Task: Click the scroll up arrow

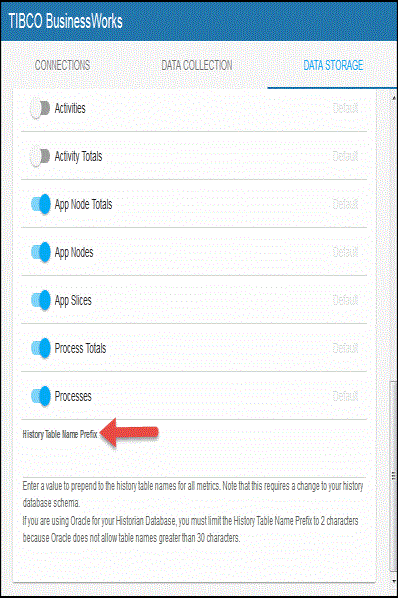Action: tap(394, 98)
